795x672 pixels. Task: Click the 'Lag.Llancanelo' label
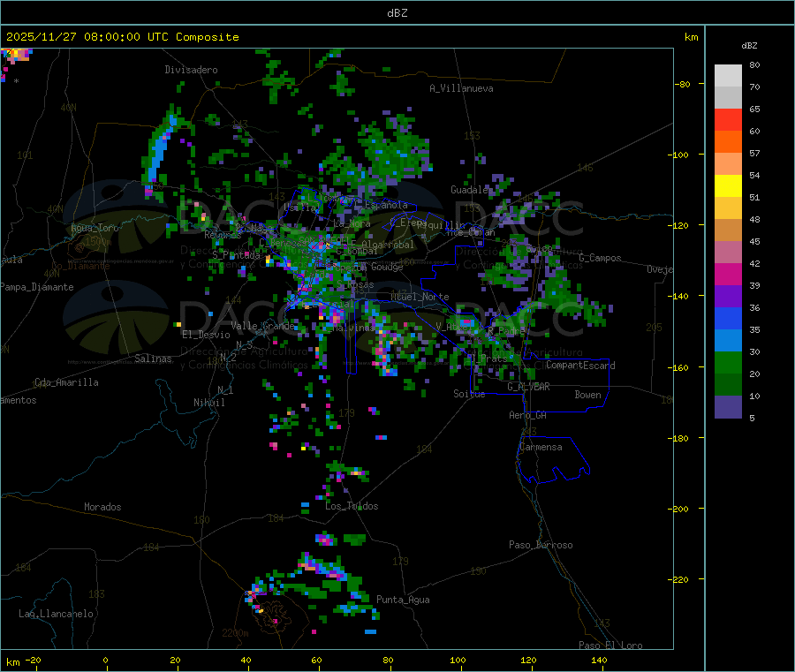click(x=56, y=614)
